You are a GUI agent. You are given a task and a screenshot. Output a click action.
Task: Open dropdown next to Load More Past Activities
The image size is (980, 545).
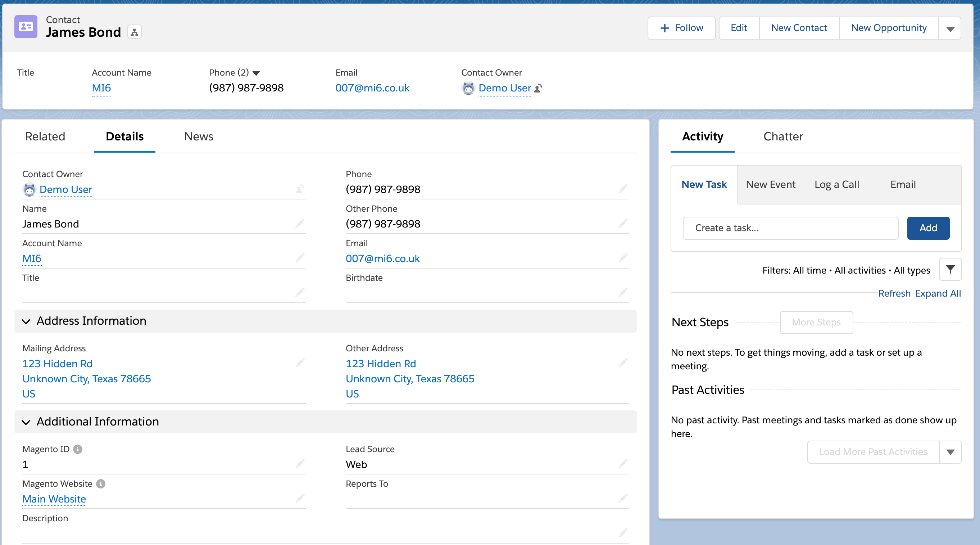tap(950, 452)
